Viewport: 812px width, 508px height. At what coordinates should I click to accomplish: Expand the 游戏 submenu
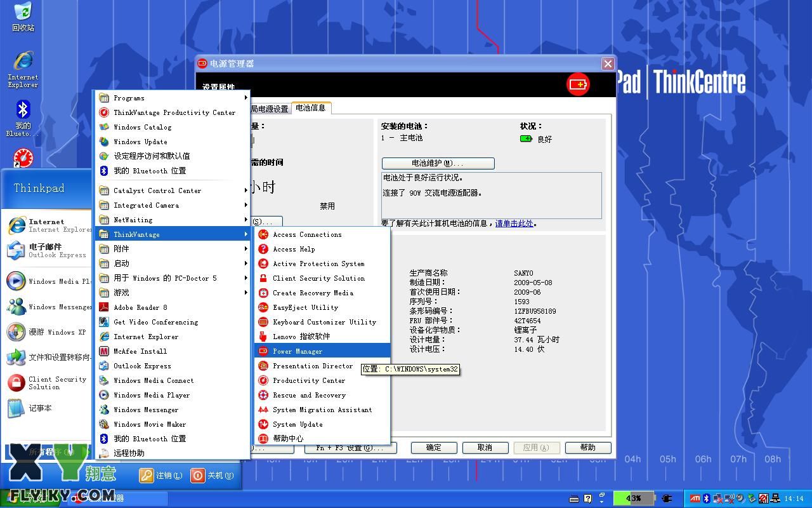171,293
